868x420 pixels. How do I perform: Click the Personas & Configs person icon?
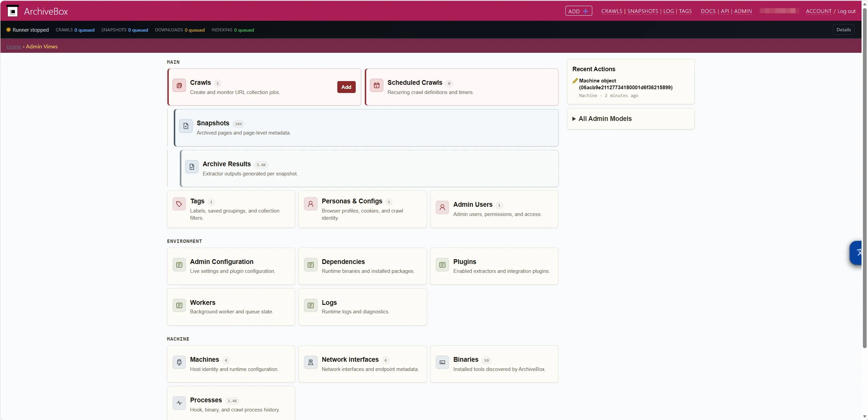310,204
